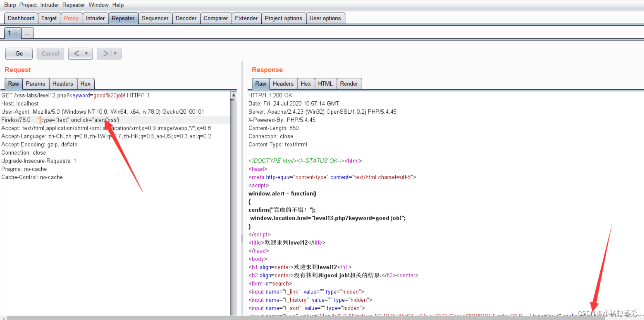This screenshot has height=320, width=644.
Task: Select Repeater request tab 1
Action: 10,33
